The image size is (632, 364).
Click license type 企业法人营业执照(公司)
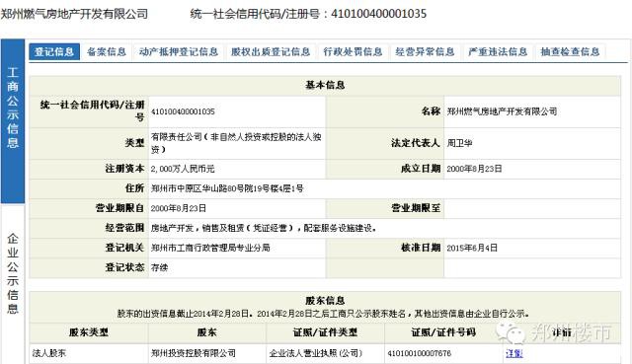pyautogui.click(x=316, y=353)
